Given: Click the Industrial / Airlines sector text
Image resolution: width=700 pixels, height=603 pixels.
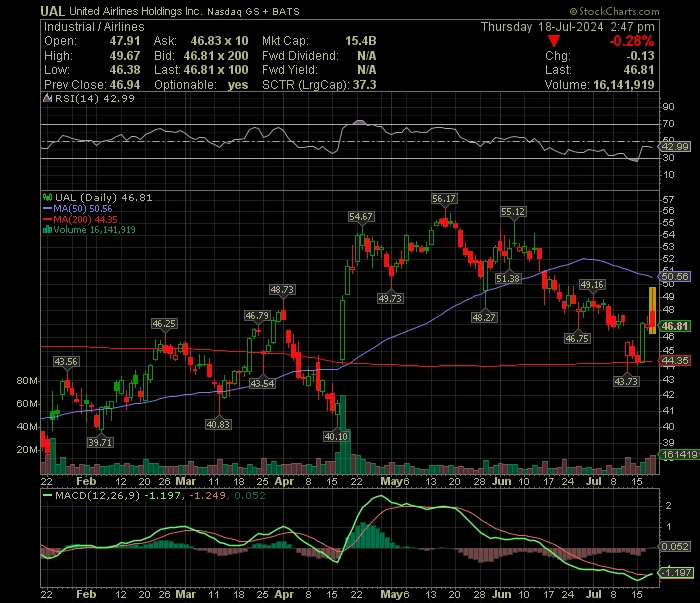Looking at the screenshot, I should click(x=94, y=27).
